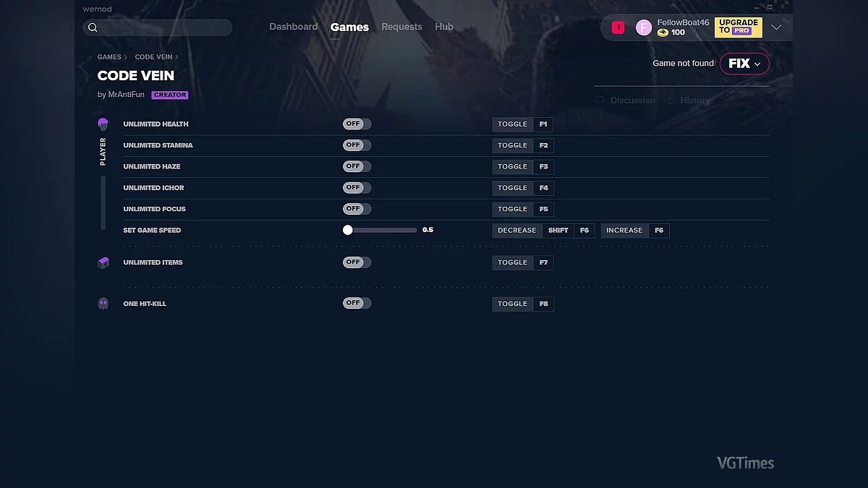Click the ONE HIT-KILL label

[145, 304]
